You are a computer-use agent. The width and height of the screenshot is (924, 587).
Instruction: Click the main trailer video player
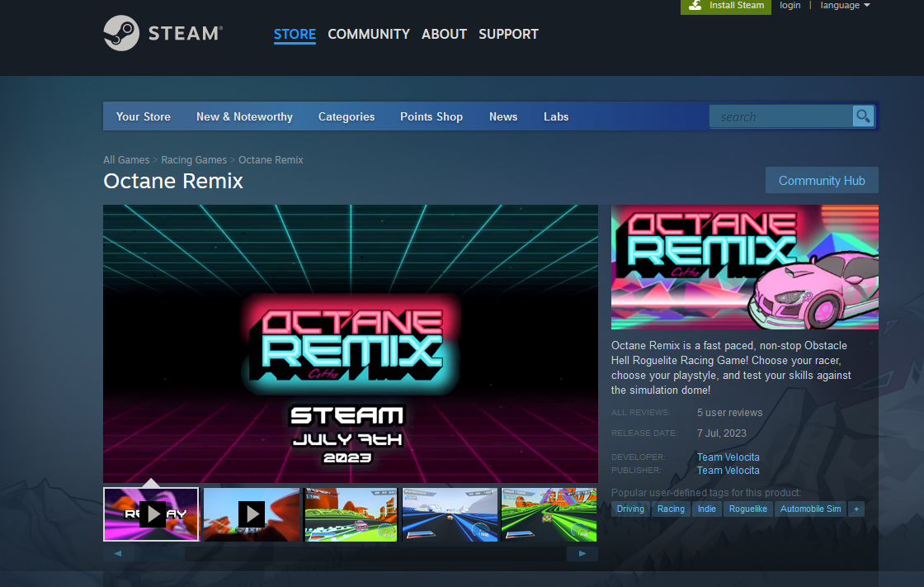[x=351, y=344]
